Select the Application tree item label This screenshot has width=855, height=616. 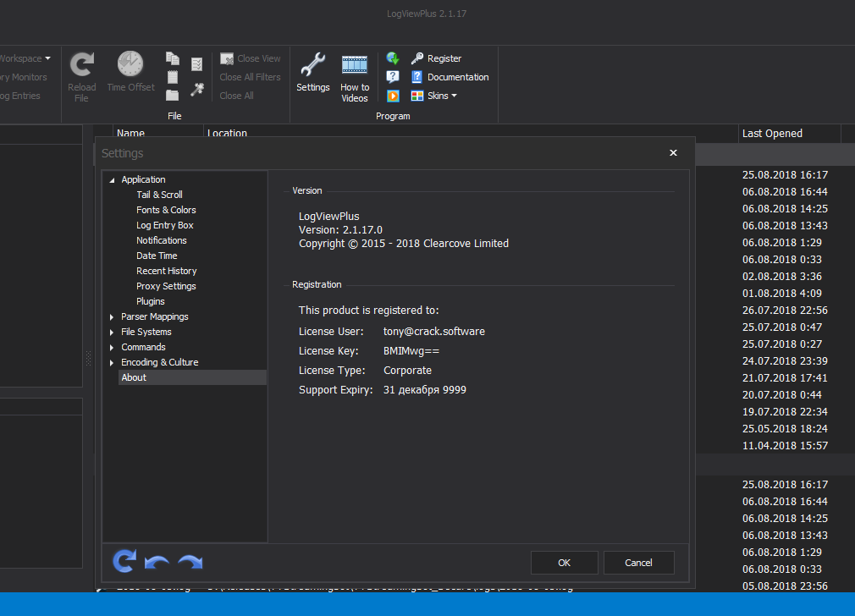pyautogui.click(x=143, y=179)
